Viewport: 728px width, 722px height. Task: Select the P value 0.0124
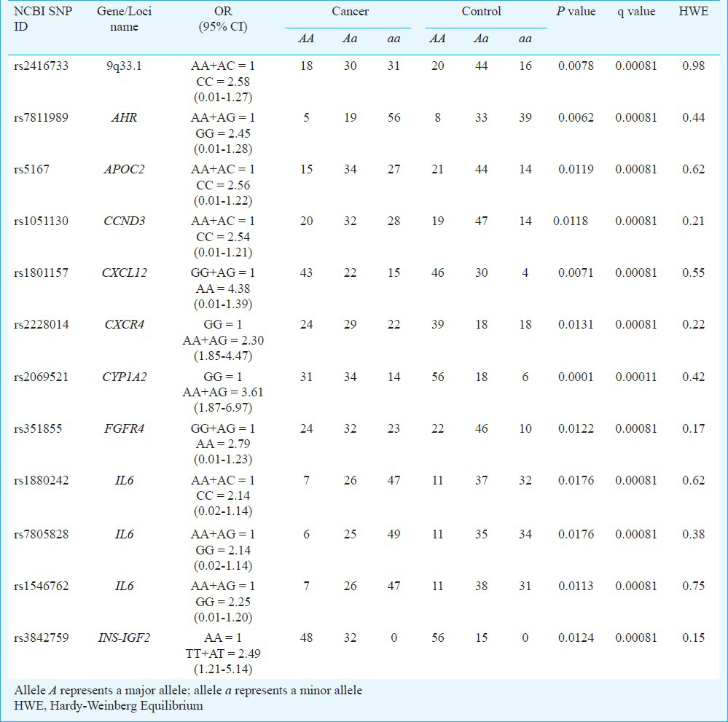576,637
